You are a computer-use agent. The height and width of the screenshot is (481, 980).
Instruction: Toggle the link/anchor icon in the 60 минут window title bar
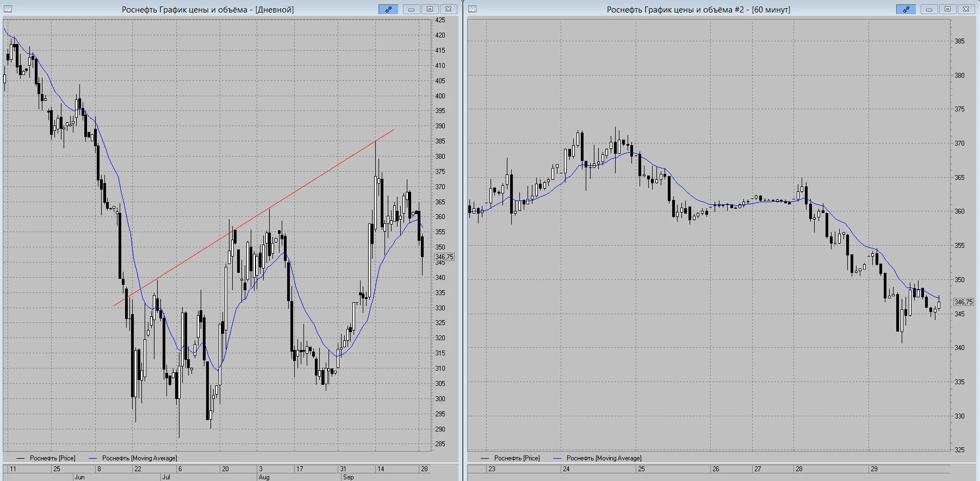click(x=906, y=9)
